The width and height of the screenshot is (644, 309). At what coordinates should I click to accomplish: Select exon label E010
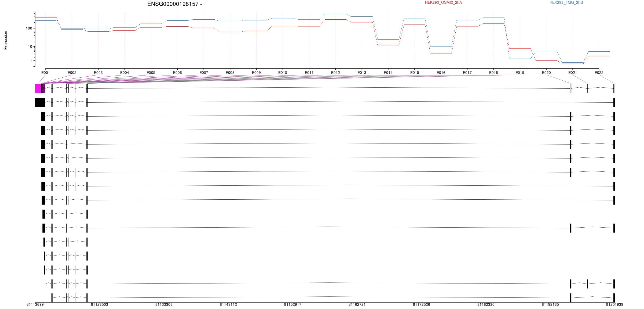pyautogui.click(x=283, y=73)
